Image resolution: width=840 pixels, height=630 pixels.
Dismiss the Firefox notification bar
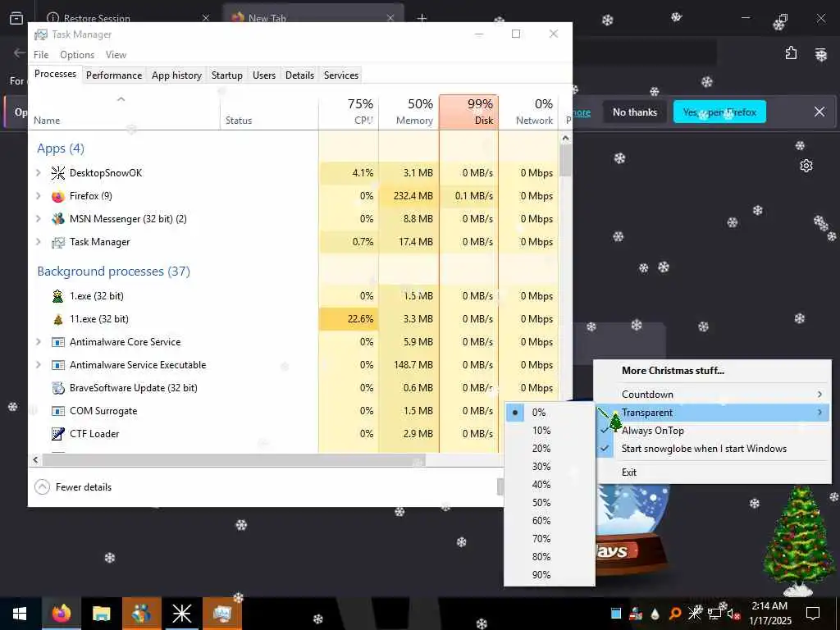coord(819,112)
